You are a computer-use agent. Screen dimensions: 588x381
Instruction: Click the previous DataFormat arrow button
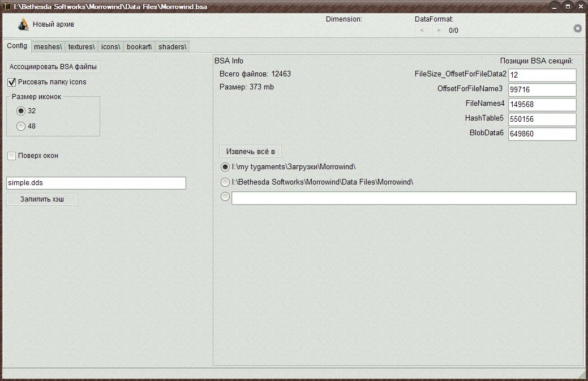pyautogui.click(x=422, y=31)
